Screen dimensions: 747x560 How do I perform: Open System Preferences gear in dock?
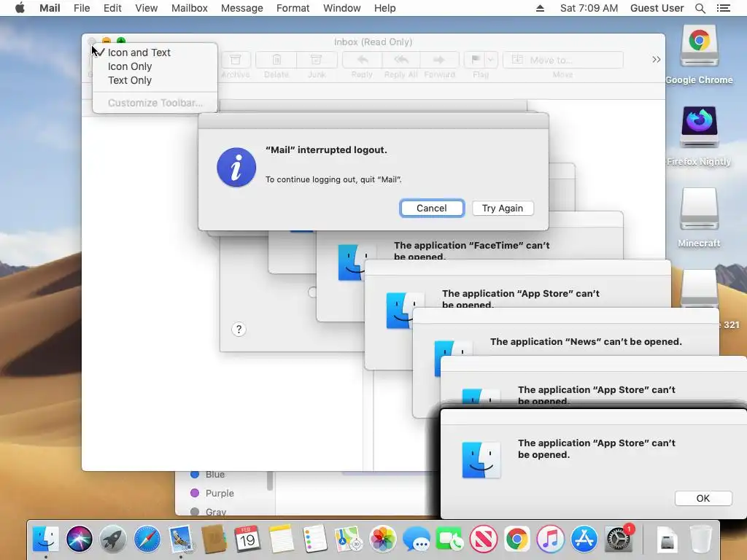pyautogui.click(x=619, y=539)
